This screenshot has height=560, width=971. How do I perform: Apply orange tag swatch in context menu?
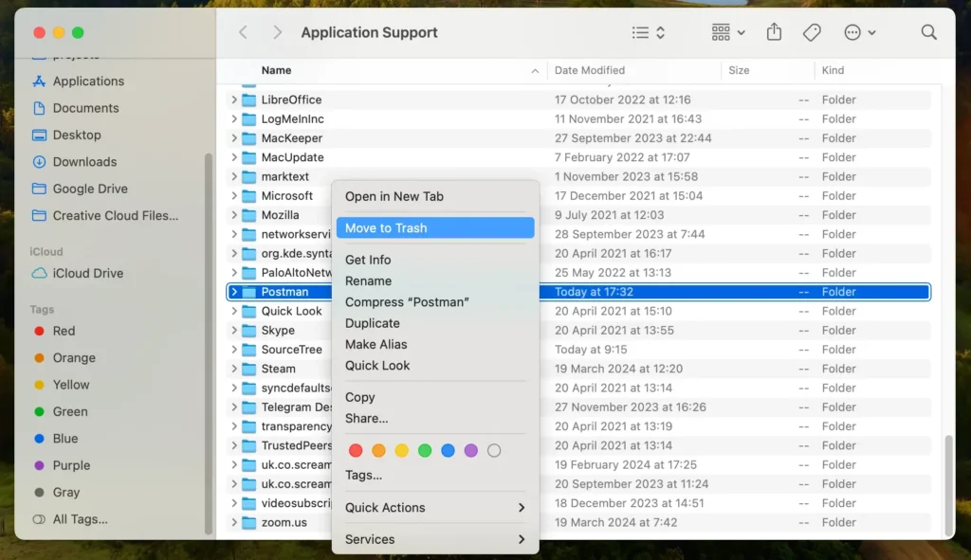(378, 450)
